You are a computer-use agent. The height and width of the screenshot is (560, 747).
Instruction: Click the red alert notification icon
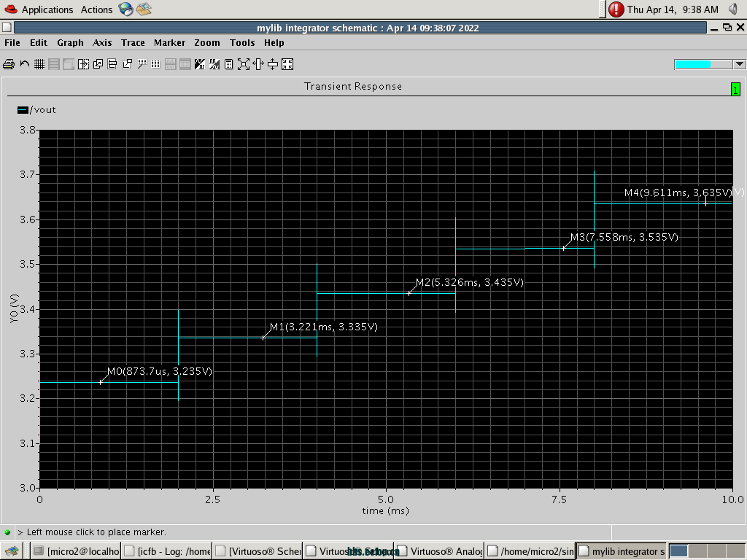(x=616, y=9)
